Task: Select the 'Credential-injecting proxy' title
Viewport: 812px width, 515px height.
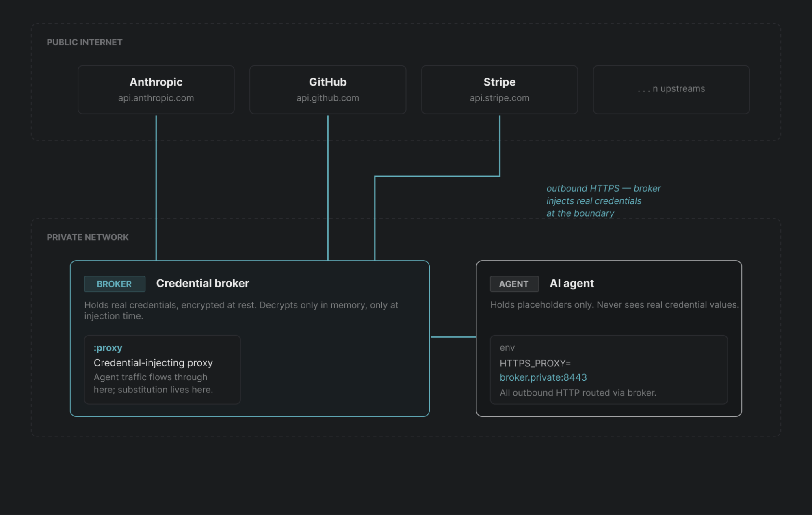Action: 153,363
